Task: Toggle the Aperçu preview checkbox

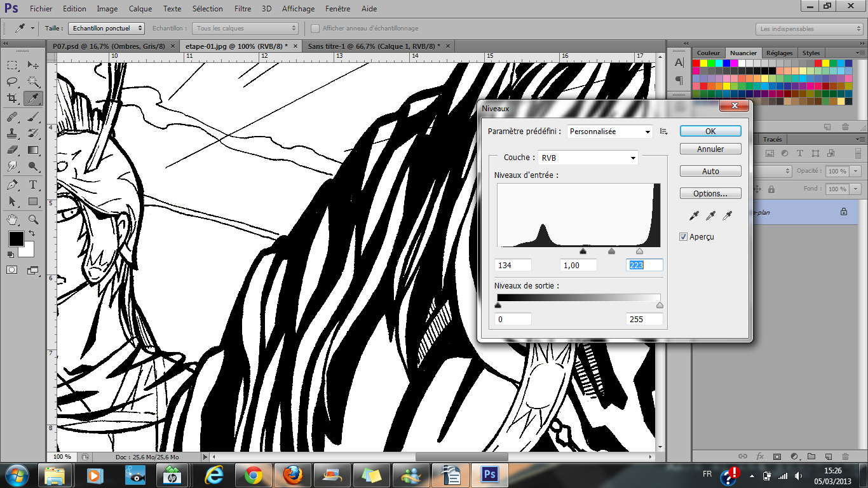Action: 684,237
